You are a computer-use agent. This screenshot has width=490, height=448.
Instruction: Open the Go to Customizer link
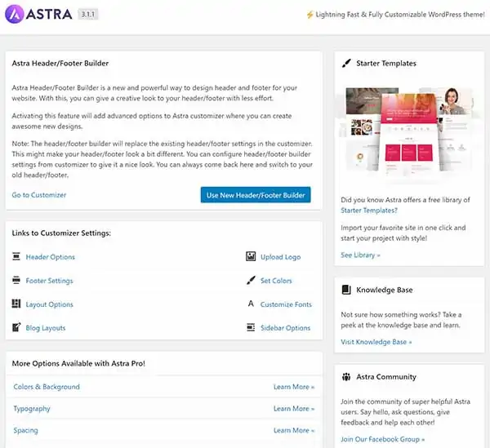(39, 195)
